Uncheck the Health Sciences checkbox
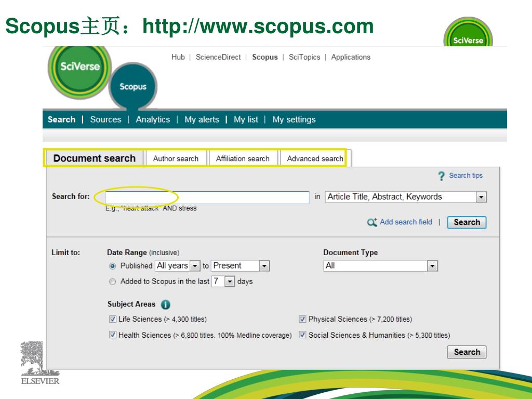 [113, 335]
